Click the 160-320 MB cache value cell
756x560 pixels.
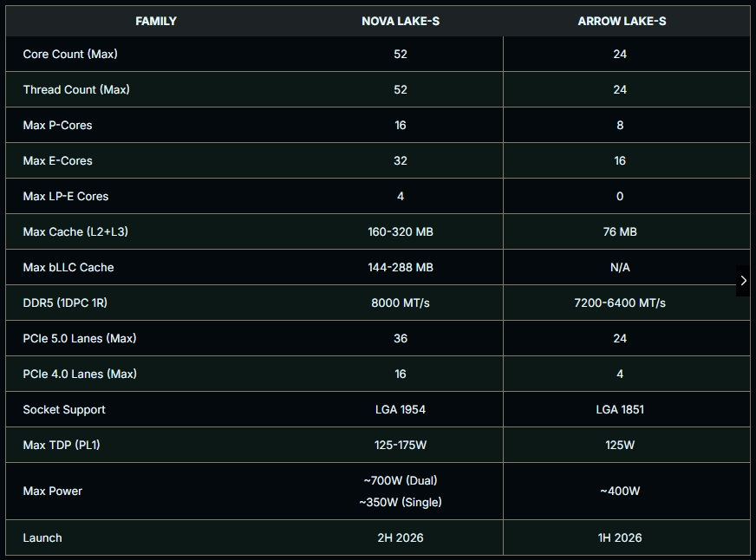coord(401,231)
